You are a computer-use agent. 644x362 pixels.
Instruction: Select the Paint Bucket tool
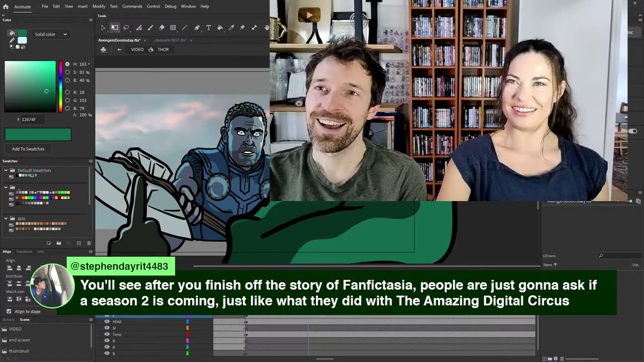220,28
